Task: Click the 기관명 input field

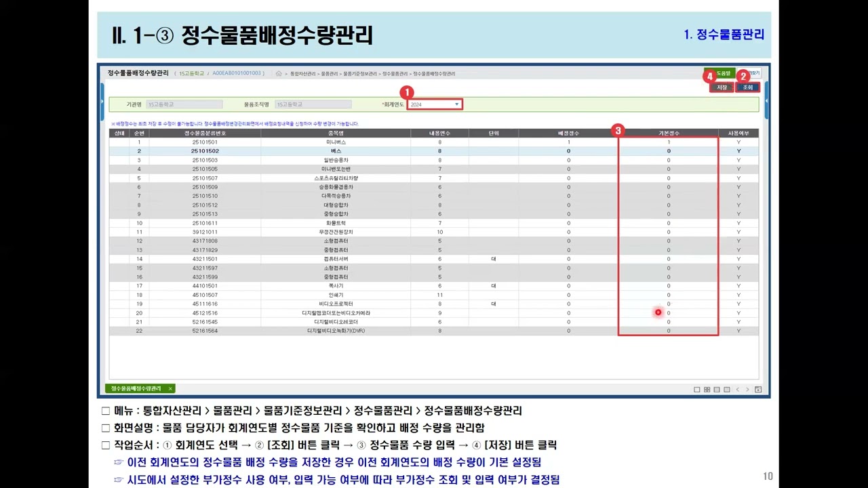Action: pyautogui.click(x=184, y=104)
